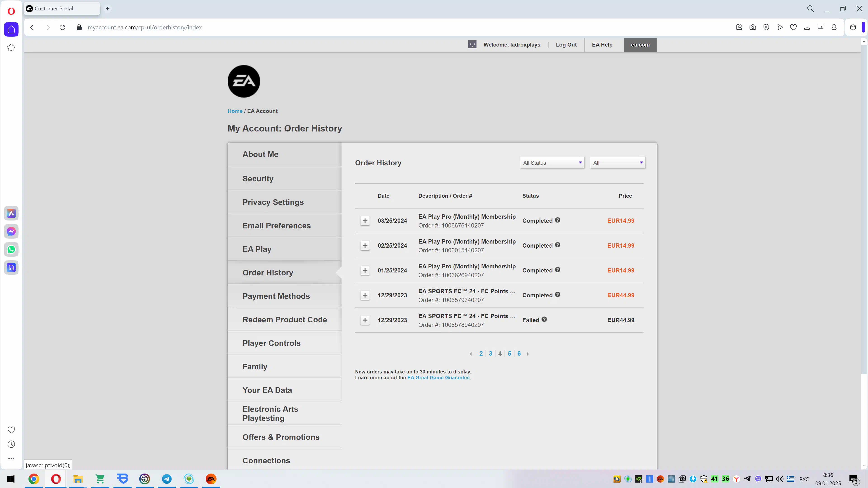Go to order history page 2

[481, 353]
